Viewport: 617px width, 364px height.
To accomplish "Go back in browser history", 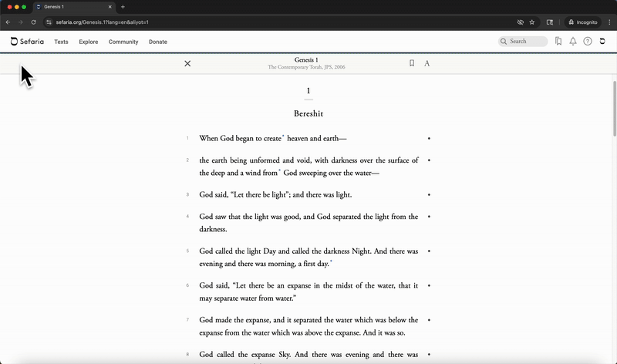I will [x=8, y=22].
